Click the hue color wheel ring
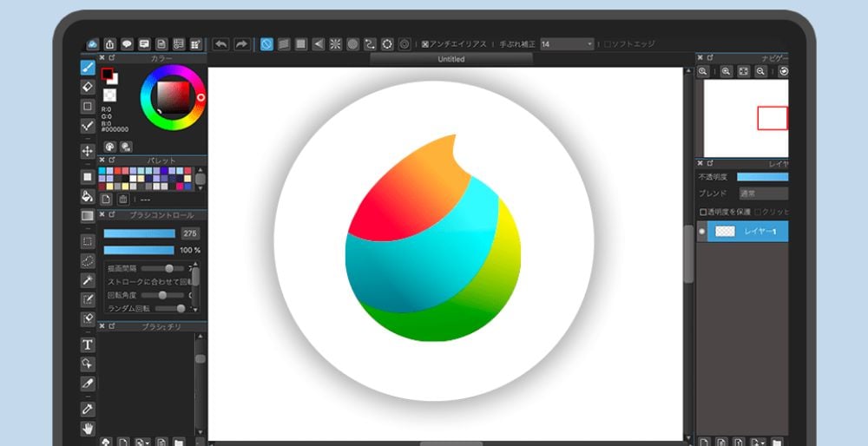The image size is (868, 446). [174, 72]
